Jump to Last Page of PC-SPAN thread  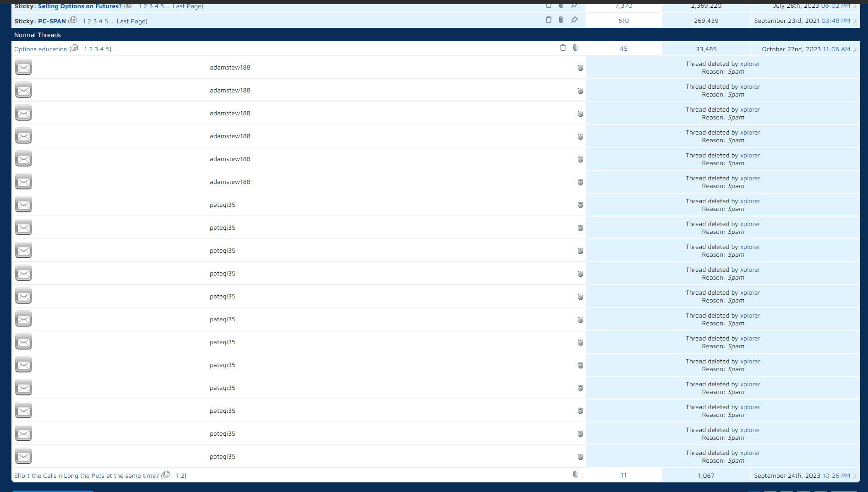tap(131, 21)
